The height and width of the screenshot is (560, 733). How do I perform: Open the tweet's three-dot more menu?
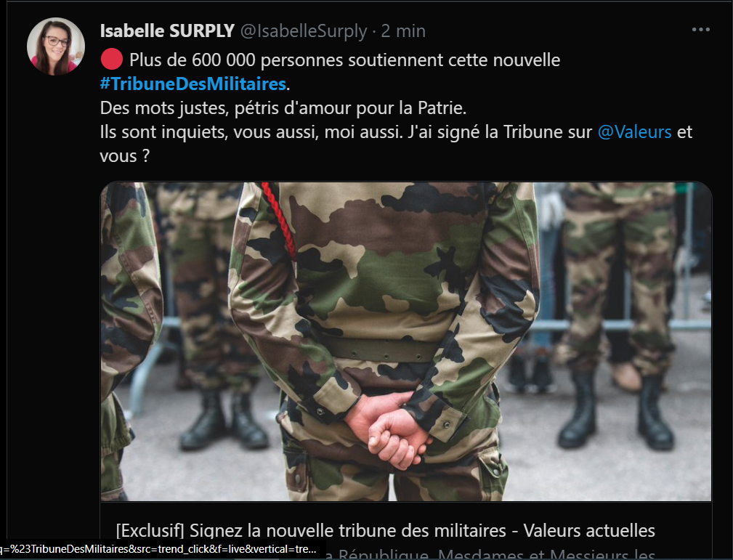701,30
